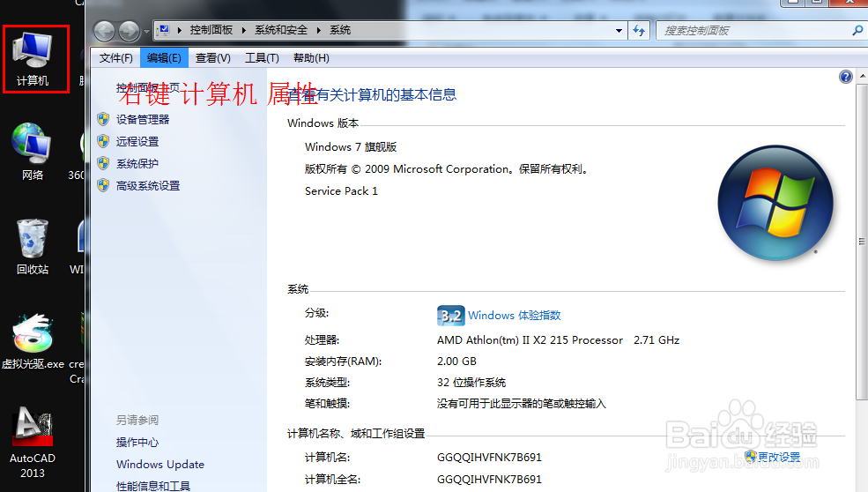Open the 文件(F) menu

click(x=116, y=58)
